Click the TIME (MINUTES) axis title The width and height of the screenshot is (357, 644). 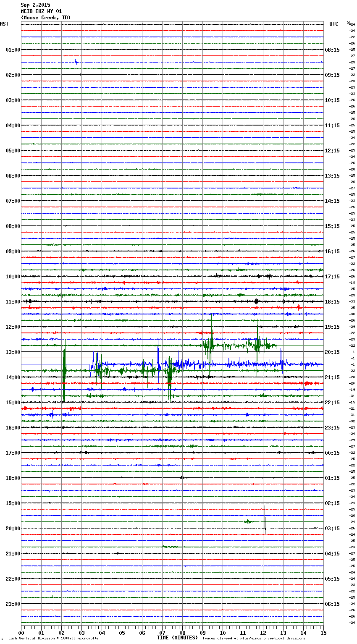[x=177, y=638]
